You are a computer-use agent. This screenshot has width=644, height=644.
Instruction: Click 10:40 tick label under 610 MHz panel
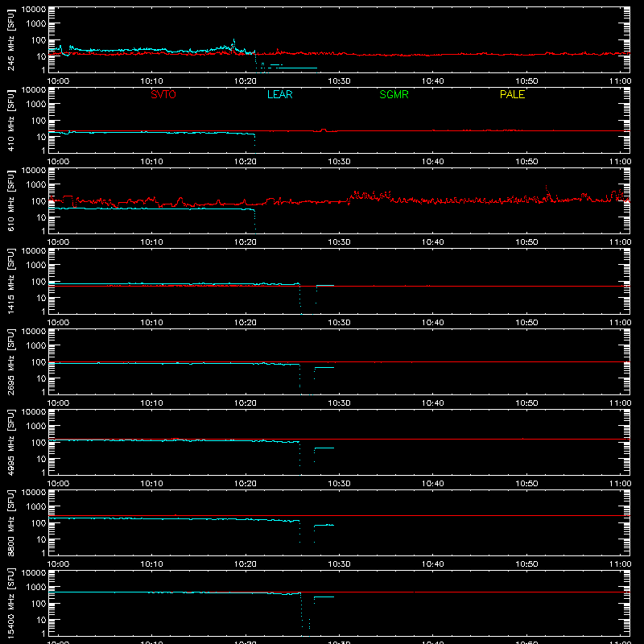[433, 242]
